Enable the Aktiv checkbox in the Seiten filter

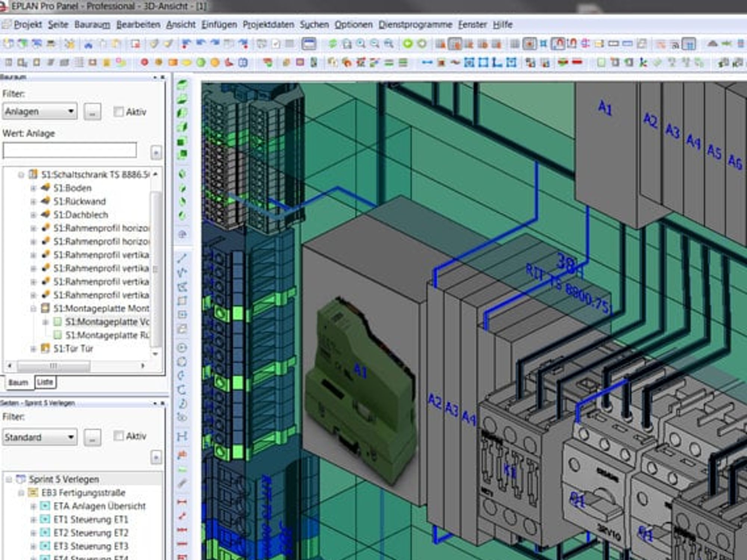pos(118,436)
